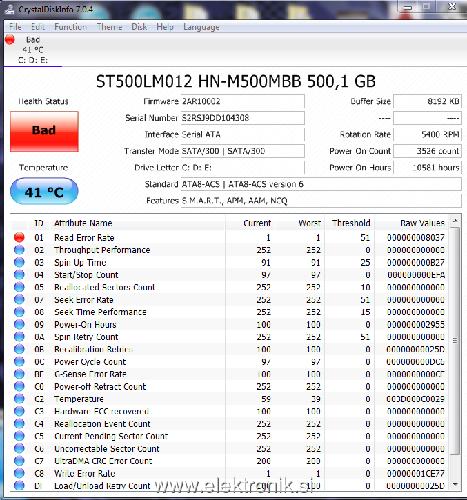
Task: Click the Transfer Mode field SATA/300
Action: 242,151
